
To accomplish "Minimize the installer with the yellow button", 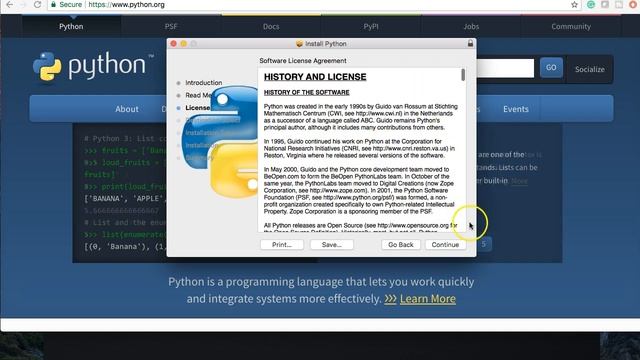I will (x=183, y=43).
